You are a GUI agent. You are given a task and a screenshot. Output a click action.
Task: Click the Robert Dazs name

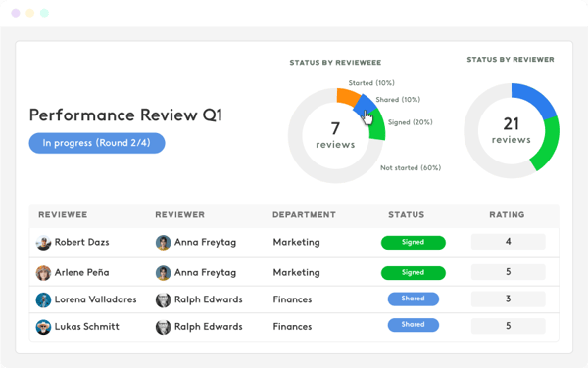(81, 242)
